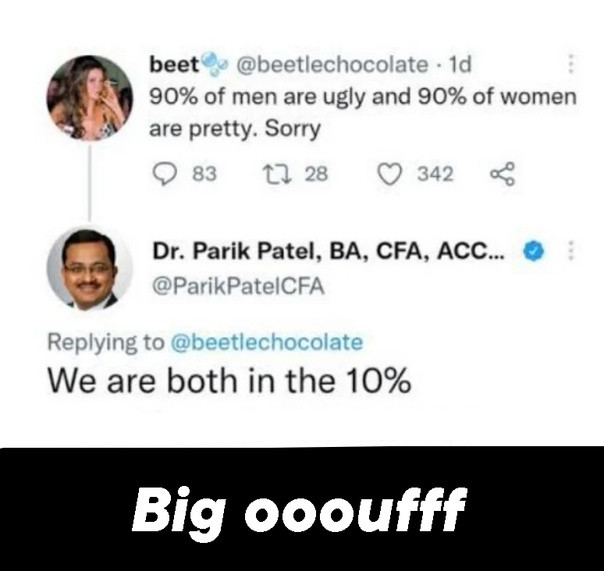Open the share icon on beet's tweet

[502, 174]
